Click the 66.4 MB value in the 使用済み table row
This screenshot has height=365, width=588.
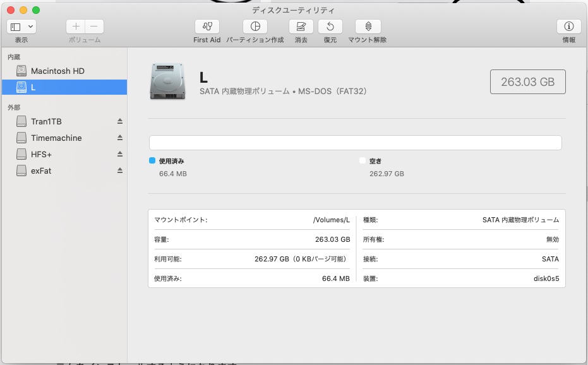(x=336, y=278)
